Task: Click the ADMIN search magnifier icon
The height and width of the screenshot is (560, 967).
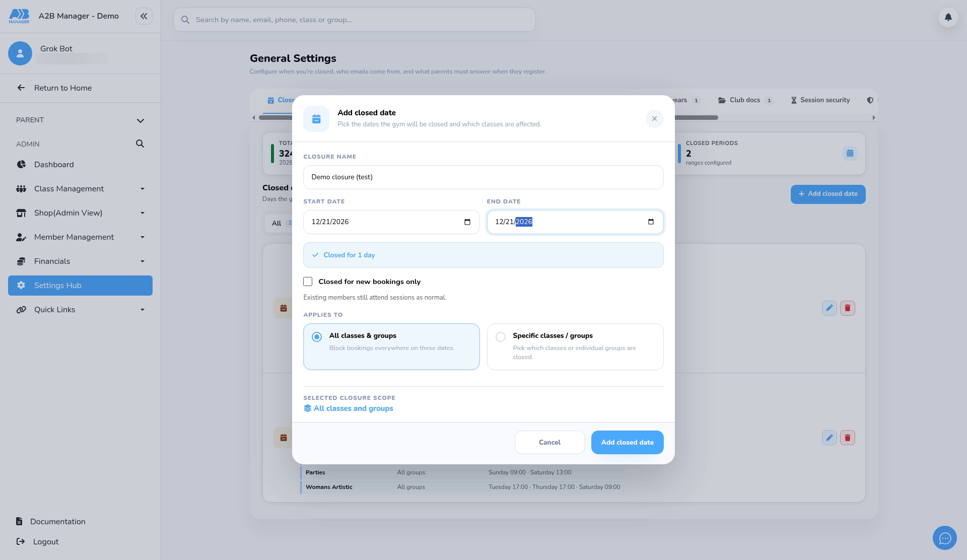Action: tap(140, 144)
